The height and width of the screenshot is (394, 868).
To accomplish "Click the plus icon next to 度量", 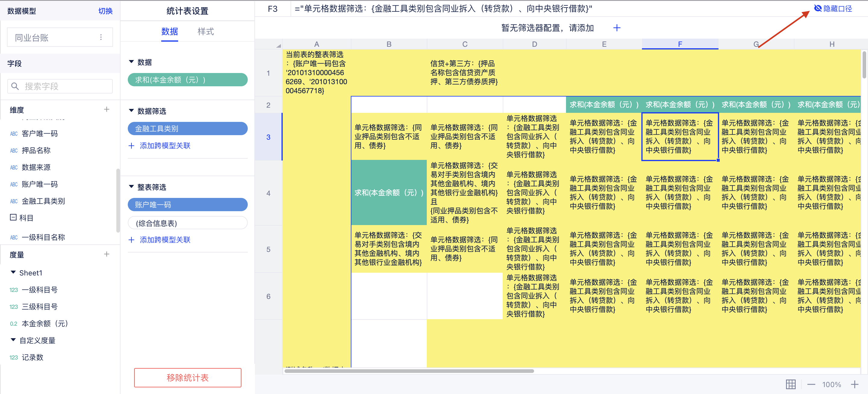I will click(106, 254).
